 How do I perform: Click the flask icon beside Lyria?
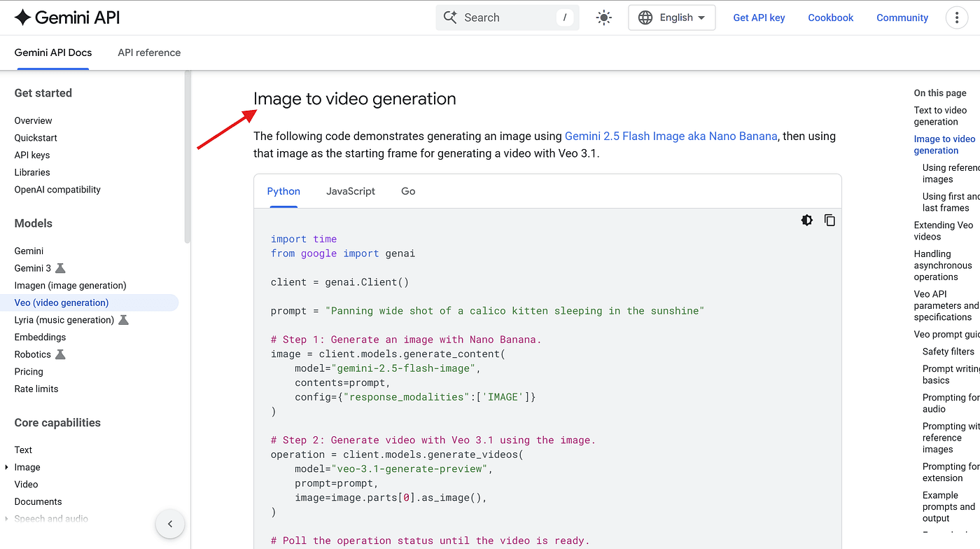(x=123, y=320)
